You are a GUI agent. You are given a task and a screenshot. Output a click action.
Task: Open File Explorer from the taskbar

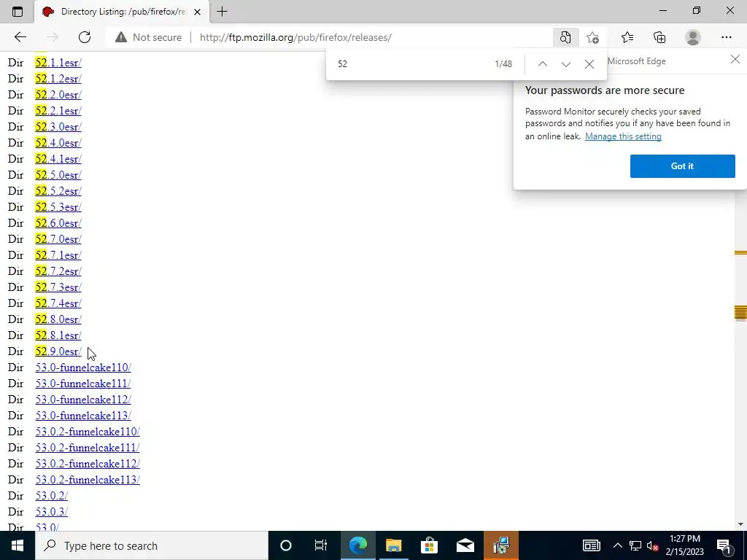coord(393,545)
